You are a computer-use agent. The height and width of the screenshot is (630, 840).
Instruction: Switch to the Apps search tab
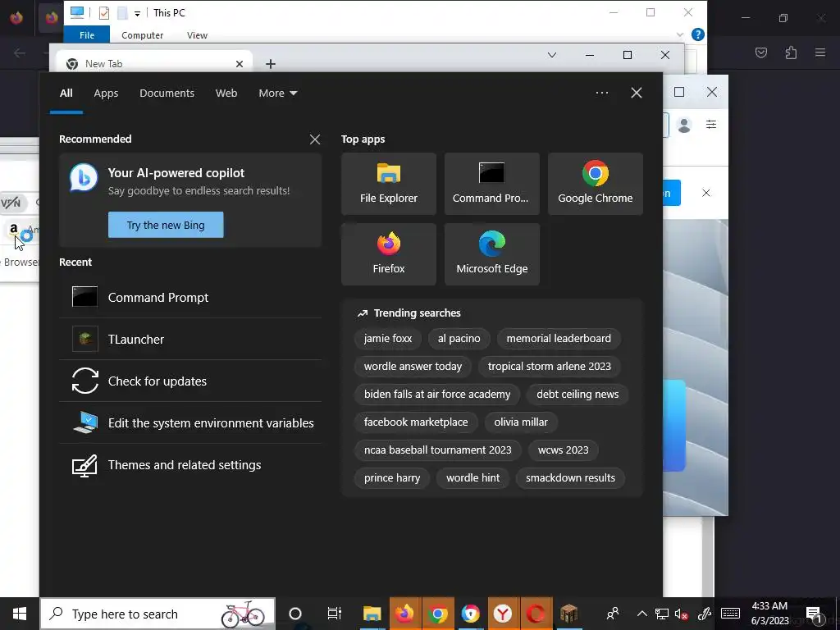106,94
